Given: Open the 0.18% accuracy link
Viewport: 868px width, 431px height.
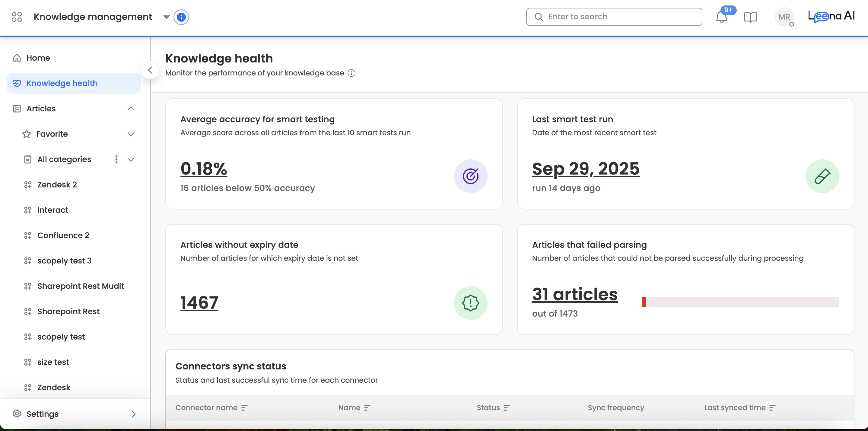Looking at the screenshot, I should (x=204, y=168).
